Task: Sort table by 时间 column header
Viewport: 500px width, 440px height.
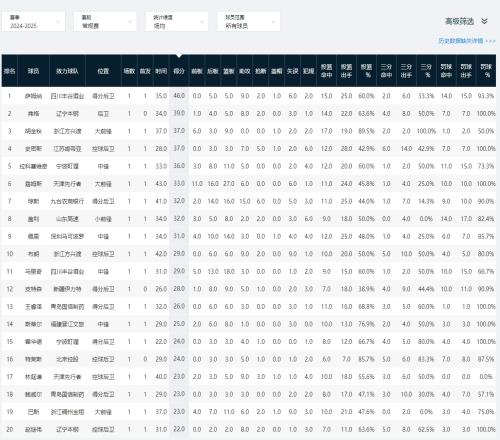Action: (x=161, y=71)
